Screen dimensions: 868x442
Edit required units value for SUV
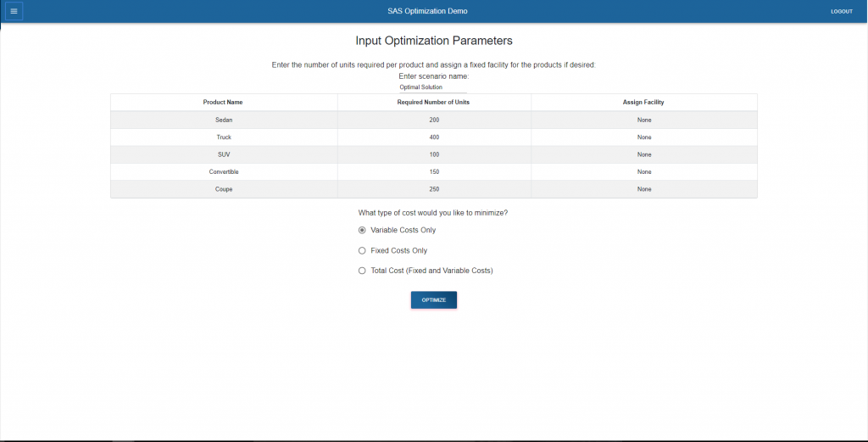click(434, 154)
